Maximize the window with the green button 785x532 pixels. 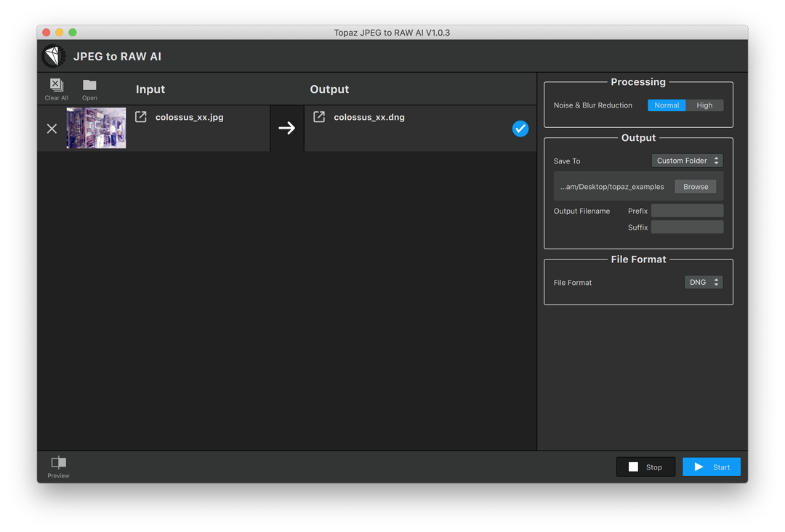[x=73, y=33]
